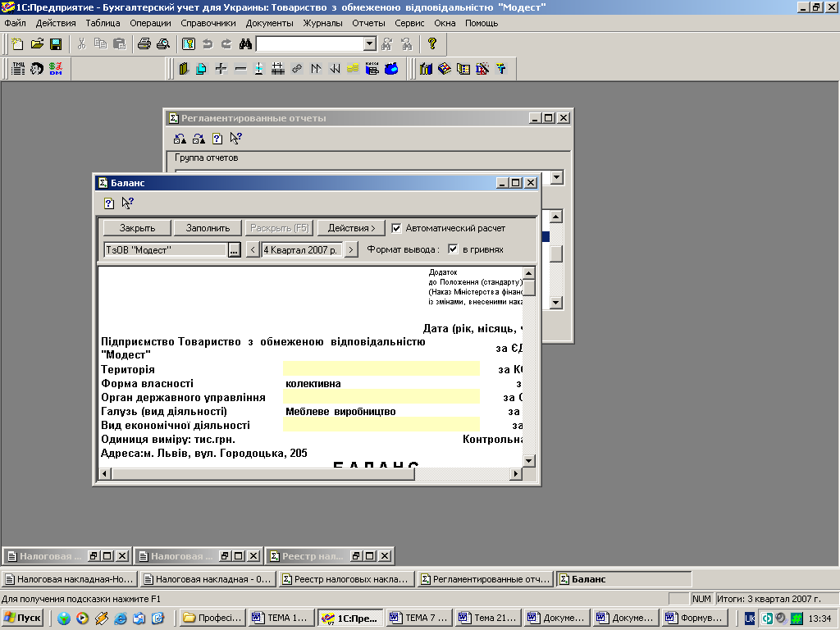This screenshot has width=840, height=630.
Task: Save using the floppy disk icon
Action: pyautogui.click(x=56, y=44)
